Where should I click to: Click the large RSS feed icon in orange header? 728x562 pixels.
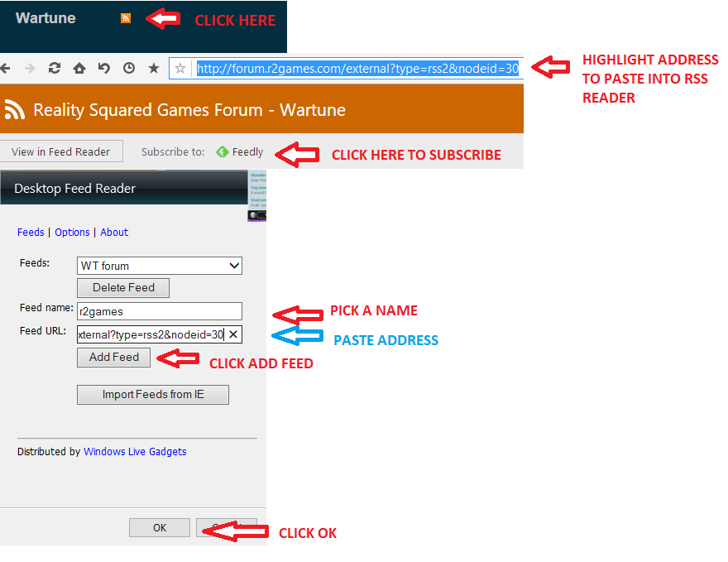[14, 110]
